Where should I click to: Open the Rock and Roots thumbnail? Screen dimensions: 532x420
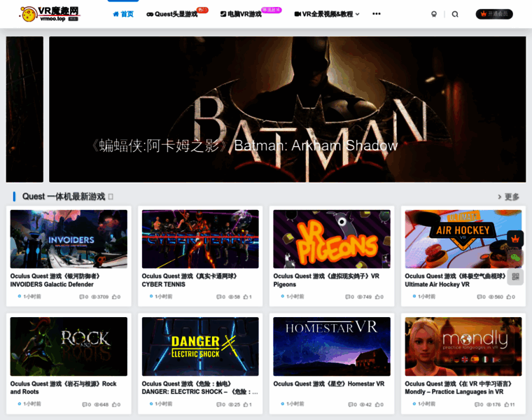[x=69, y=346]
